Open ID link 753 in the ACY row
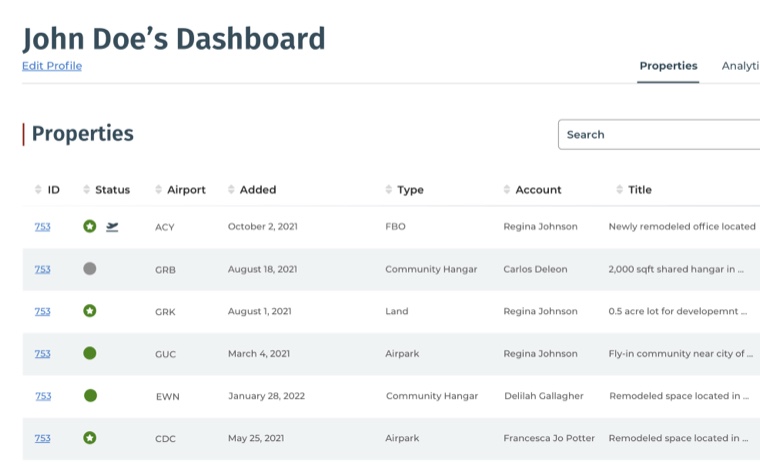 (x=42, y=227)
